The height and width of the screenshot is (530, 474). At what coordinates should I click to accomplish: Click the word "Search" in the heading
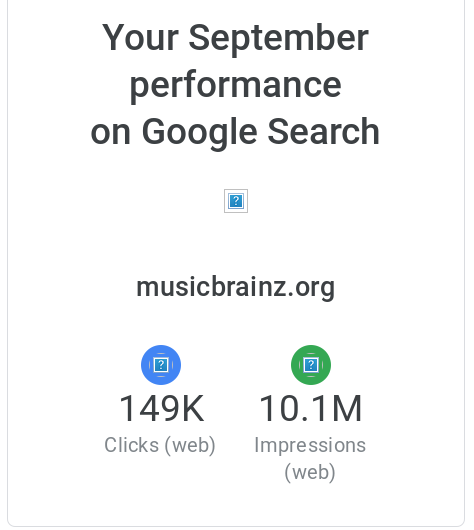pyautogui.click(x=324, y=131)
